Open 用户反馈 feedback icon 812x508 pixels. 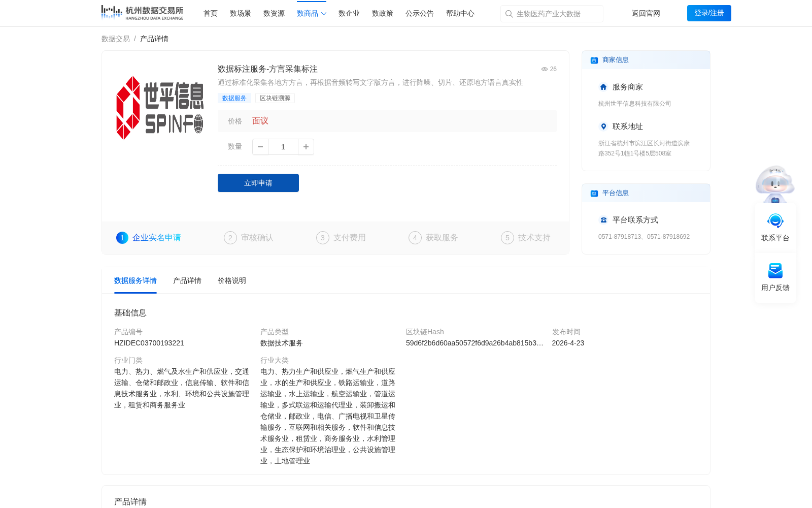(x=775, y=270)
